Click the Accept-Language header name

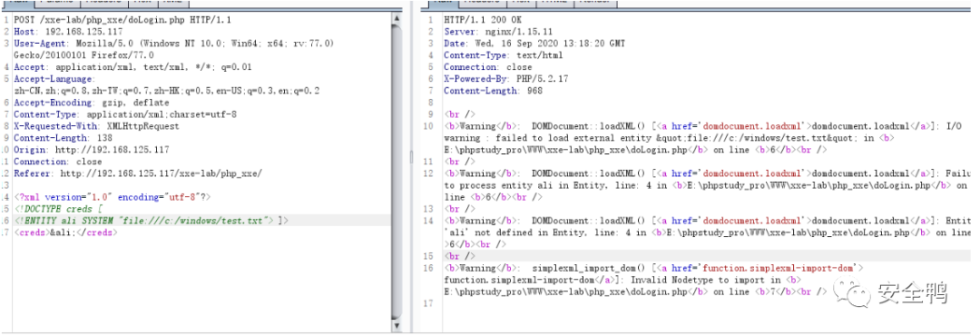coord(54,79)
